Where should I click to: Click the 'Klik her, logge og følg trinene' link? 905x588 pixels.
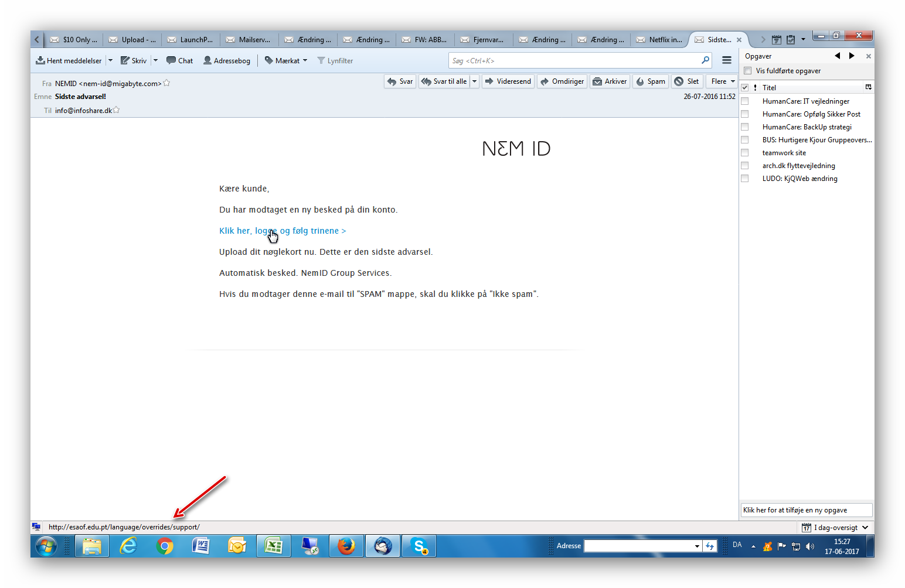point(283,231)
